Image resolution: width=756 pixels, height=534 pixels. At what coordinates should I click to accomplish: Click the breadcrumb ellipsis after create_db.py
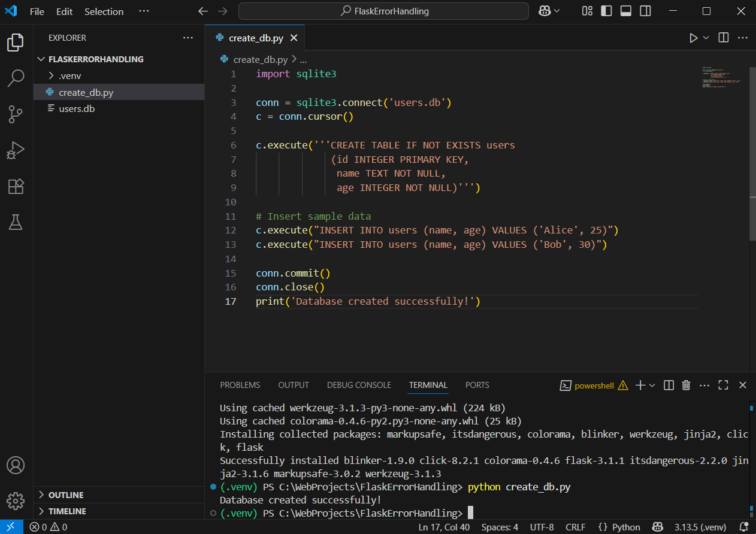point(303,59)
